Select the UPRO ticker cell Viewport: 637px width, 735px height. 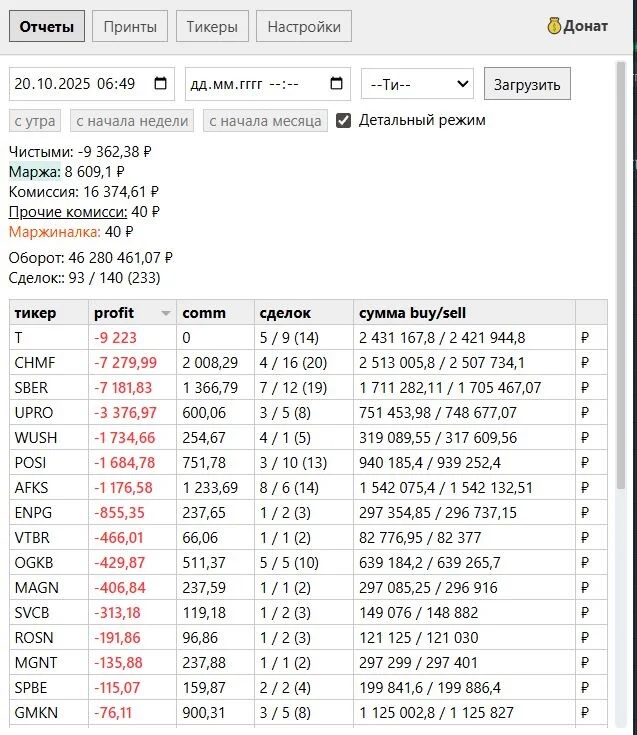coord(49,412)
